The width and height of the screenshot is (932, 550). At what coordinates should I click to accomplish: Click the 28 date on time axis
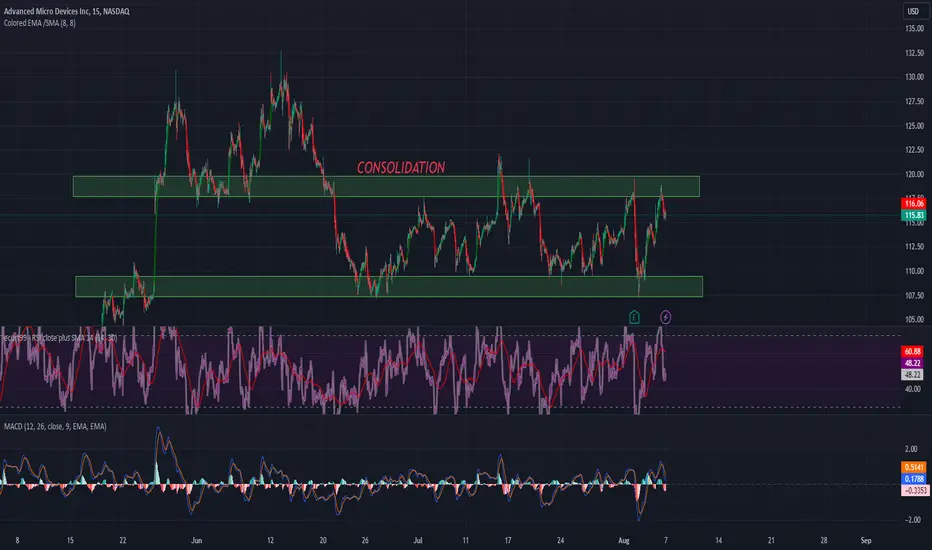click(x=824, y=540)
